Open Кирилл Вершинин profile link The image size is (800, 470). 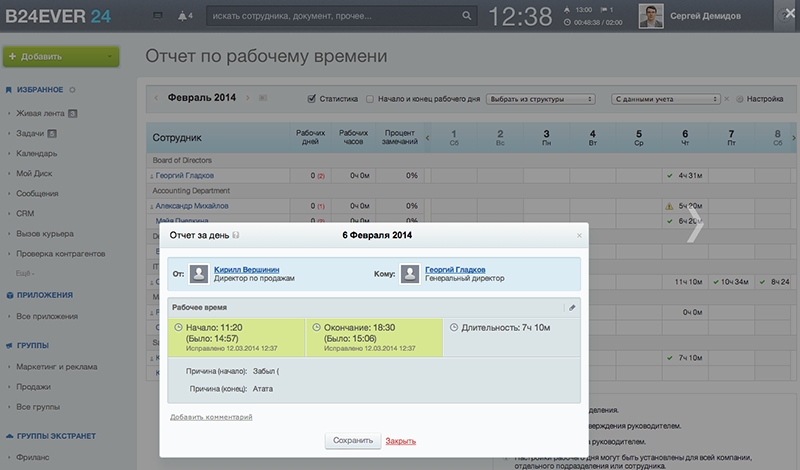pyautogui.click(x=246, y=269)
